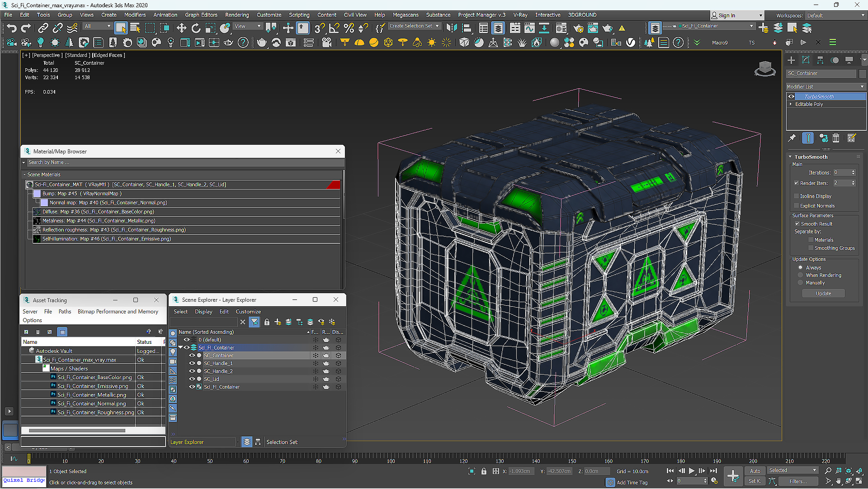The width and height of the screenshot is (868, 489).
Task: Open Paths menu in Asset Tracking
Action: pyautogui.click(x=65, y=312)
